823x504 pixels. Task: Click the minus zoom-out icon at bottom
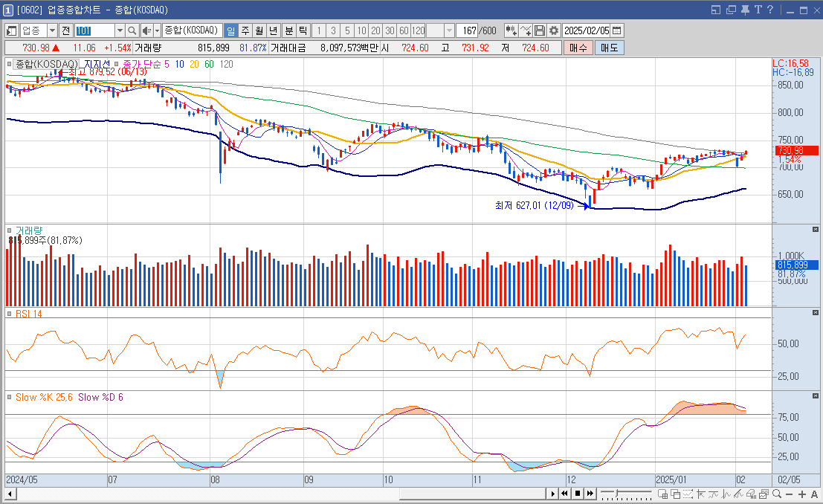point(789,494)
